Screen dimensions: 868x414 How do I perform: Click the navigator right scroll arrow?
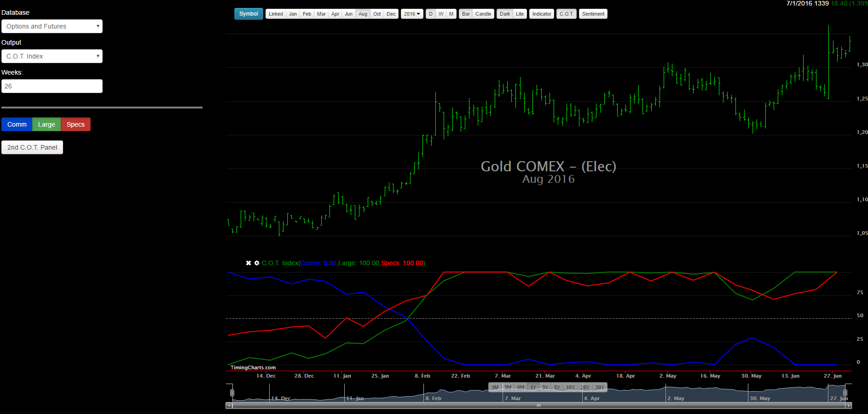[849, 405]
